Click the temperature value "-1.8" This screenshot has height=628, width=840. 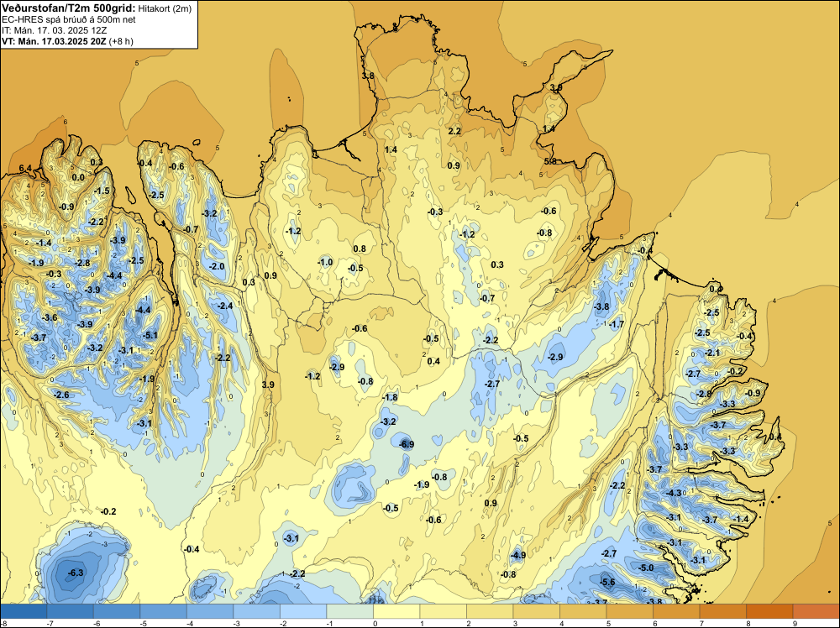point(390,397)
